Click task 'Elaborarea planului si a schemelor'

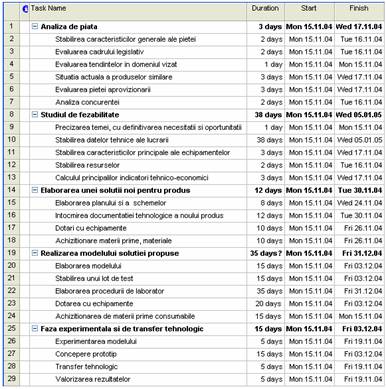pos(110,203)
